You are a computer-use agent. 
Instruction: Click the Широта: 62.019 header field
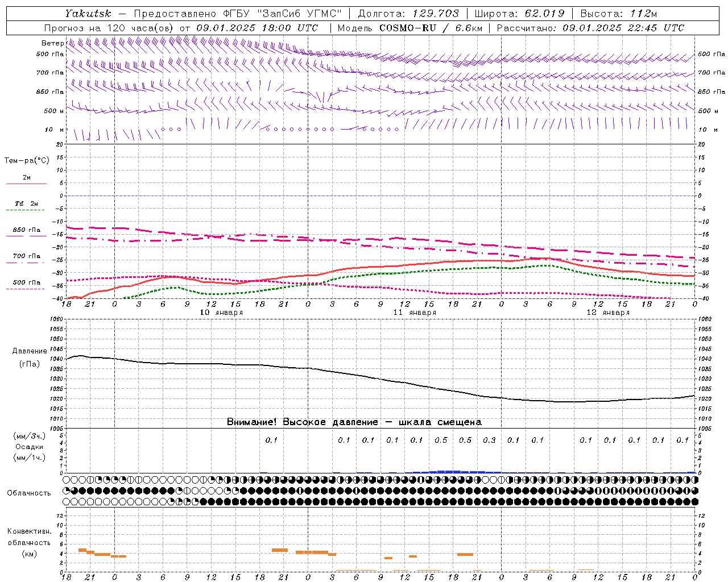[519, 14]
